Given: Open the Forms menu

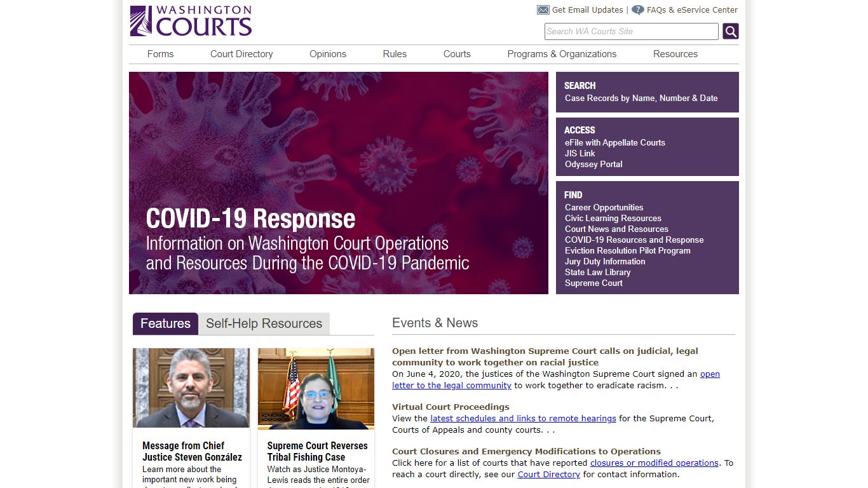Looking at the screenshot, I should tap(160, 54).
